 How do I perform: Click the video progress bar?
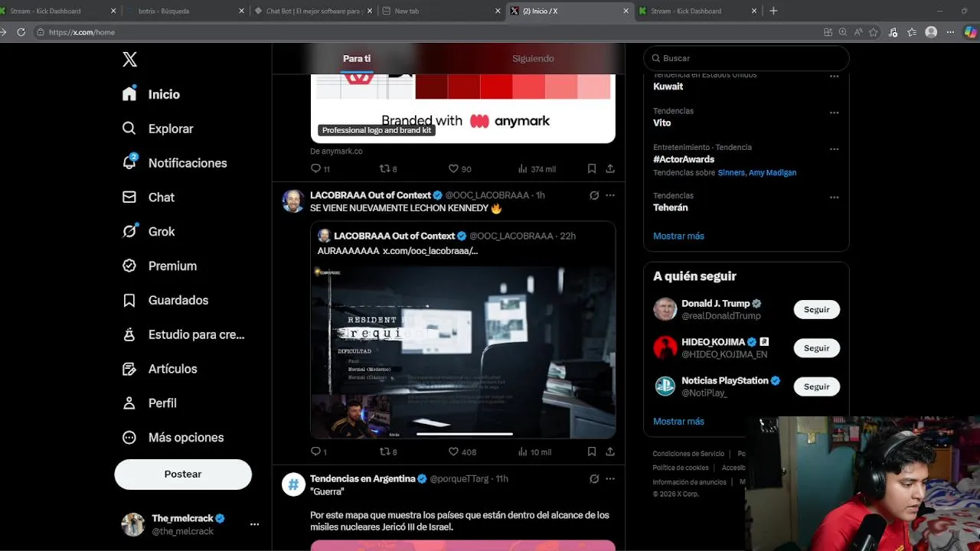pyautogui.click(x=465, y=434)
